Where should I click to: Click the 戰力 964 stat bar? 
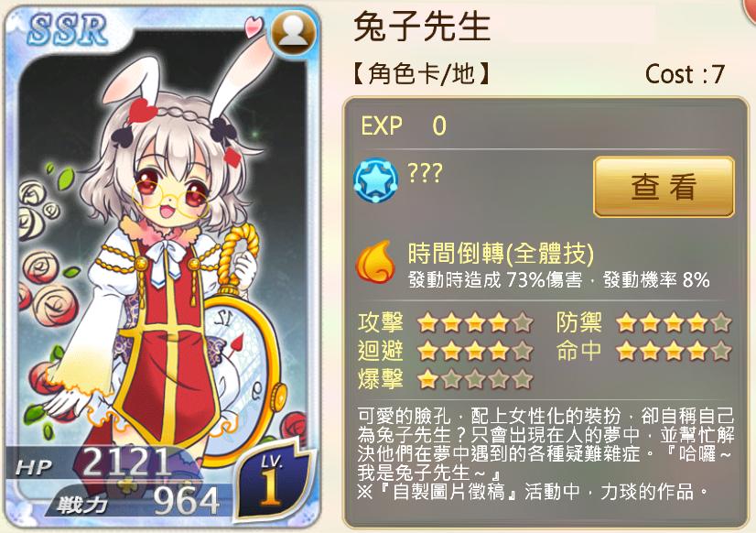click(x=137, y=502)
